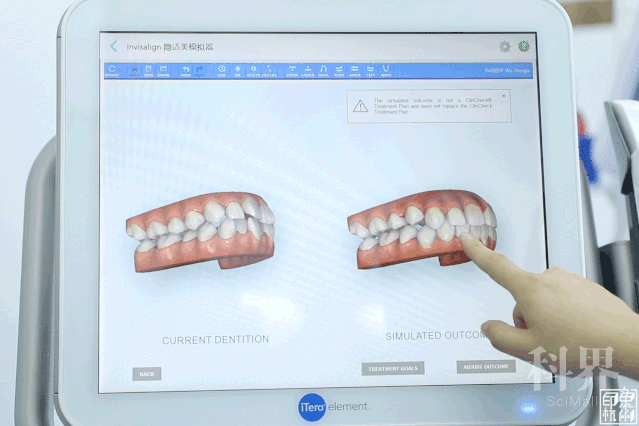The height and width of the screenshot is (426, 639).
Task: Undo the last change
Action: click(186, 71)
